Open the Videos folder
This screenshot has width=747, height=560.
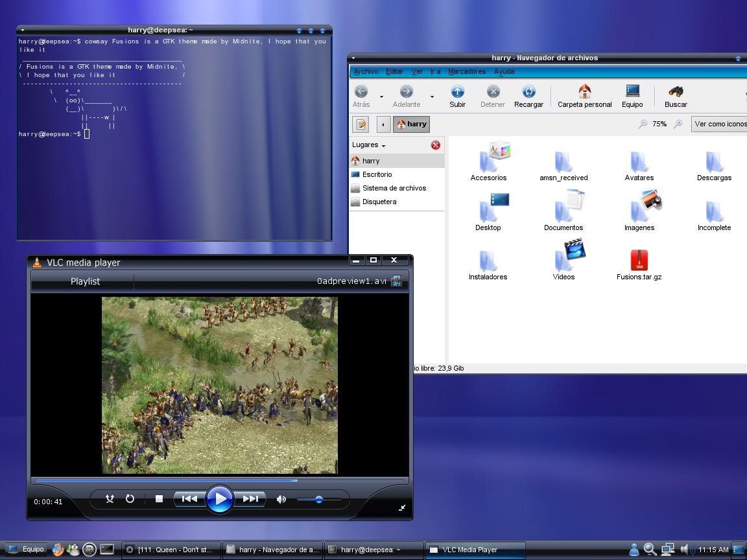click(x=564, y=260)
